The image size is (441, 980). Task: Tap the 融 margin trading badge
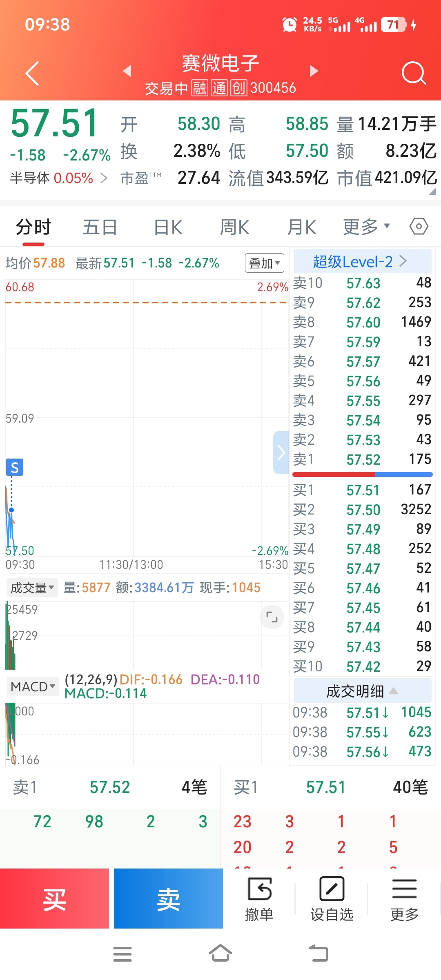coord(200,88)
